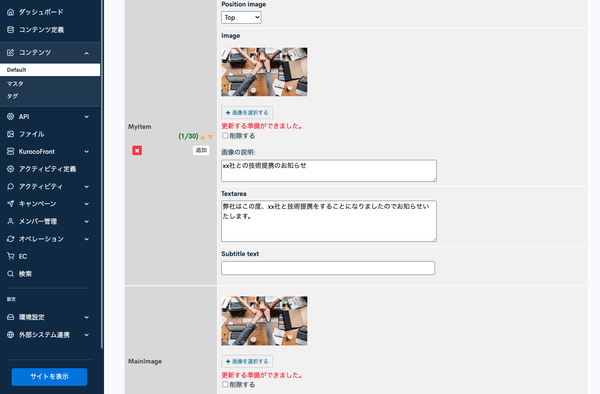
Task: Click サイトを表示 button
Action: point(49,377)
